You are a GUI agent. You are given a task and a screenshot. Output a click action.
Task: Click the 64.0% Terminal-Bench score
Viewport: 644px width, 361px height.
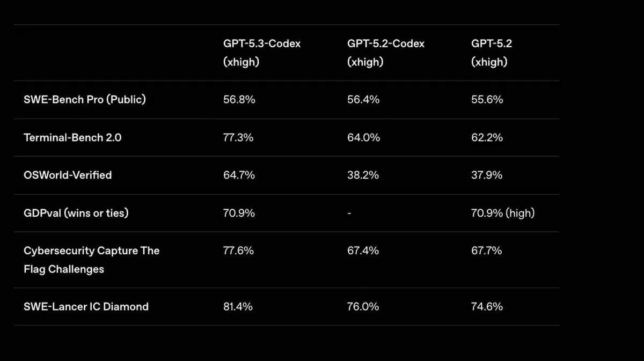tap(363, 137)
